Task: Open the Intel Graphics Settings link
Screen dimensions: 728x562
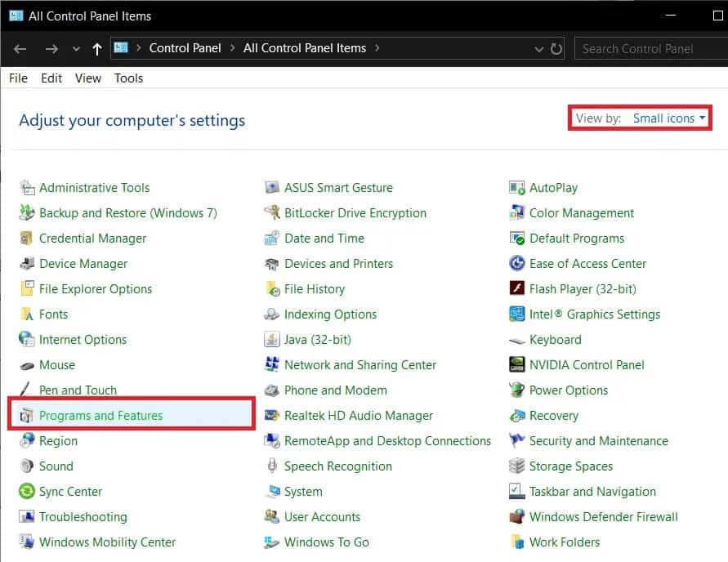Action: tap(595, 314)
